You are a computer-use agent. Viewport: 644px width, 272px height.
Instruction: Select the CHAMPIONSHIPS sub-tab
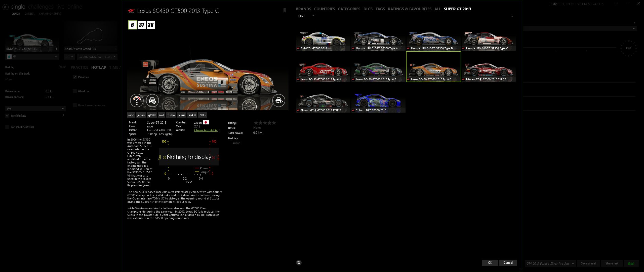(x=50, y=14)
